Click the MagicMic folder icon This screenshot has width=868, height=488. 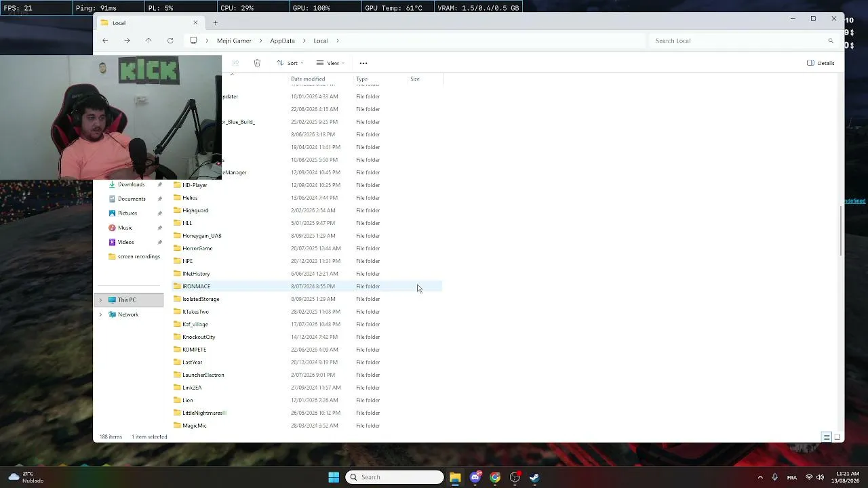click(x=177, y=426)
